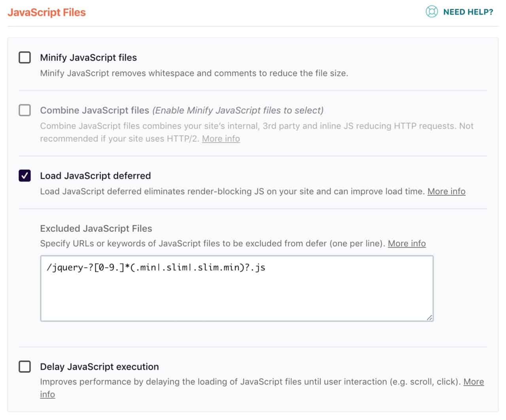
Task: Click the textarea resize handle
Action: click(430, 317)
